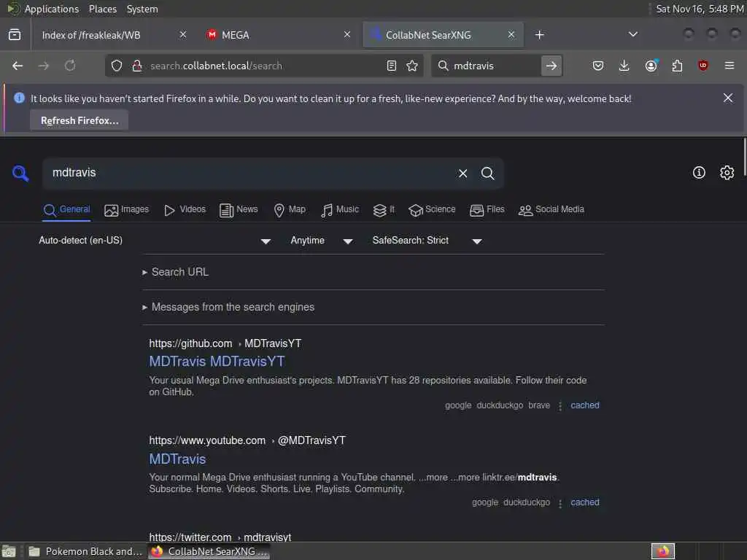Open the uBlock Origin extension icon
The image size is (747, 560).
(703, 66)
